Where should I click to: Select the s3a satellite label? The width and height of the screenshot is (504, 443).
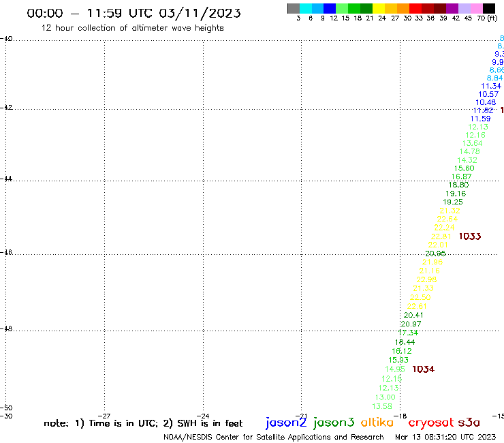pyautogui.click(x=469, y=423)
